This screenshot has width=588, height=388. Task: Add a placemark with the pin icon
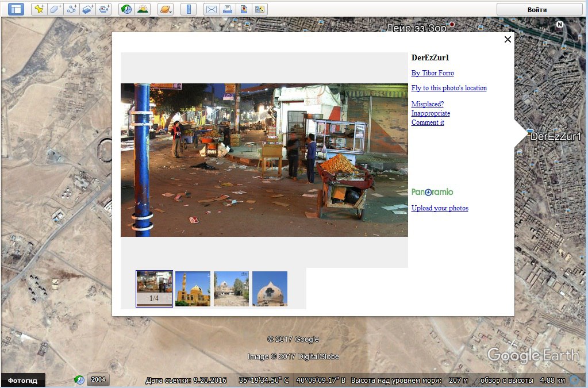point(40,9)
